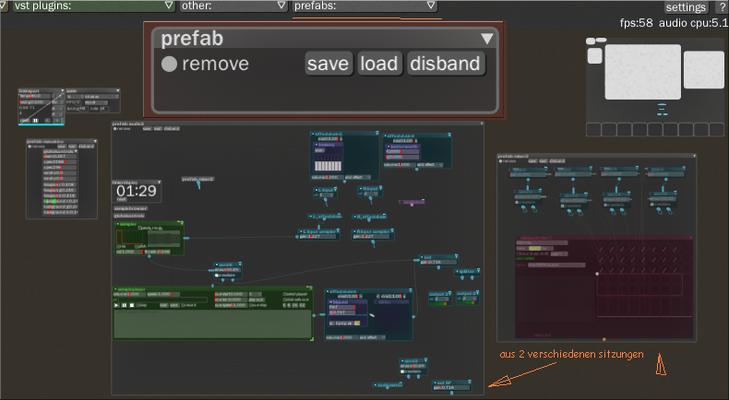
Task: Toggle crossfade checkbox on send6
Action: (217, 275)
